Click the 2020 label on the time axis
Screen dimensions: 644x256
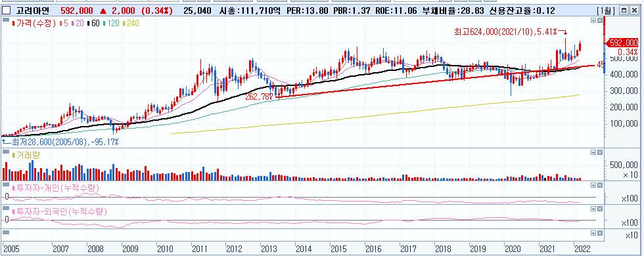[513, 249]
